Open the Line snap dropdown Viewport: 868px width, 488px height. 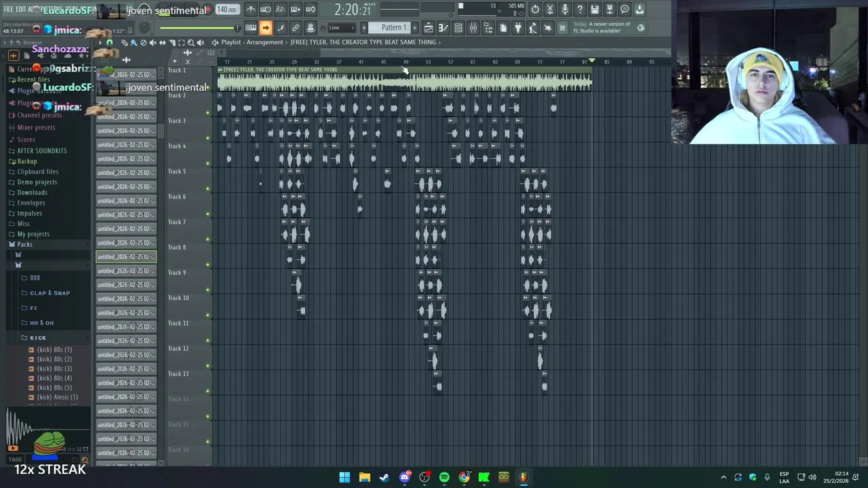click(x=342, y=28)
